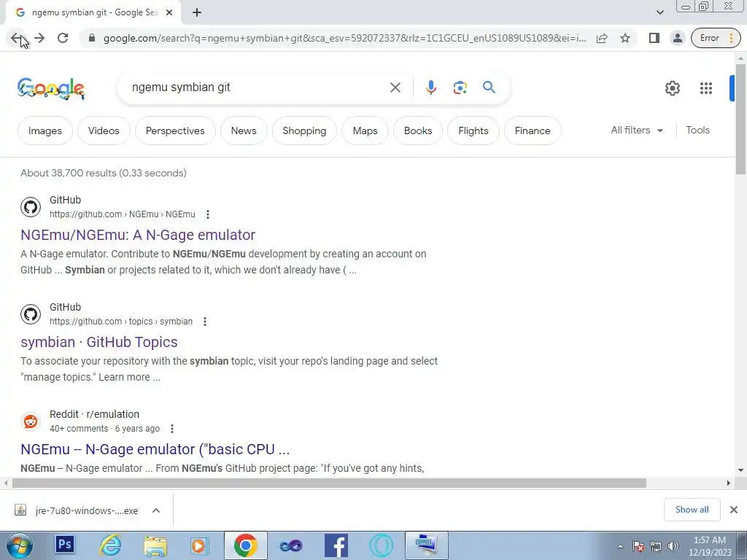The image size is (747, 560).
Task: Open the Windows Start menu
Action: tap(20, 545)
